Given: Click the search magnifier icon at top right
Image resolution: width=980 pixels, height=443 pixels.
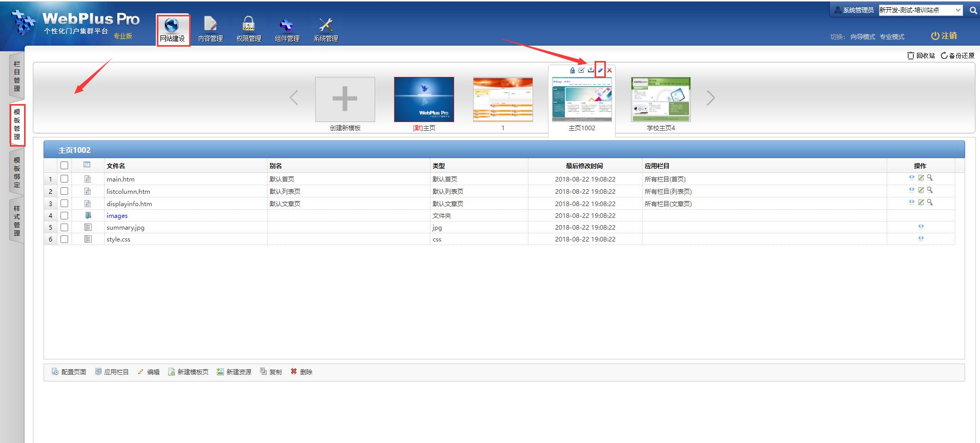Looking at the screenshot, I should (973, 10).
